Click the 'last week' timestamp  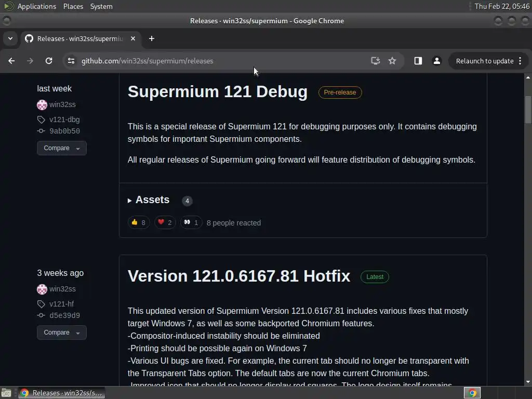coord(54,88)
